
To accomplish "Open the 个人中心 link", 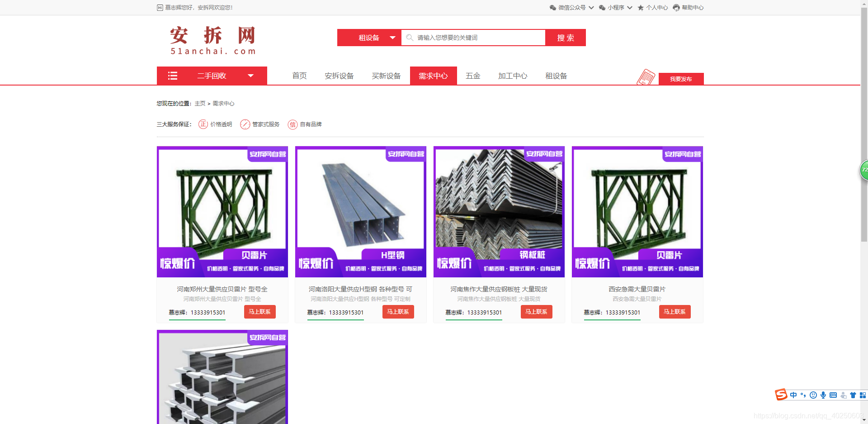I will (657, 8).
